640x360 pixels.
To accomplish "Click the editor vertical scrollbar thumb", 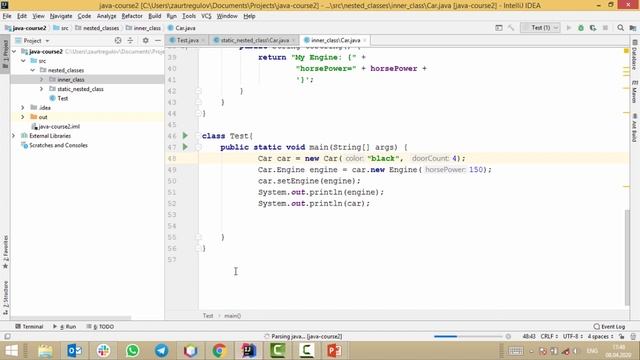I will click(x=627, y=257).
